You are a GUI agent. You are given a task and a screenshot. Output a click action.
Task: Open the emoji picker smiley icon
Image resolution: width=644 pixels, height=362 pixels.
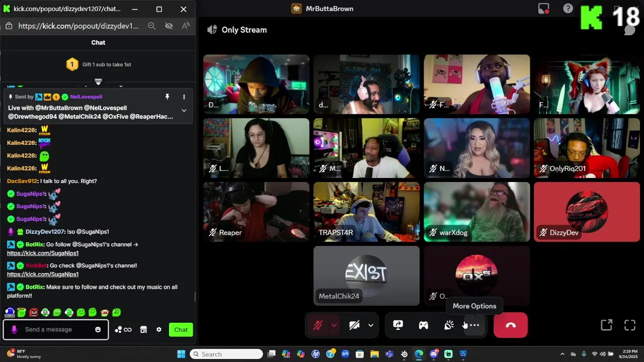[98, 329]
